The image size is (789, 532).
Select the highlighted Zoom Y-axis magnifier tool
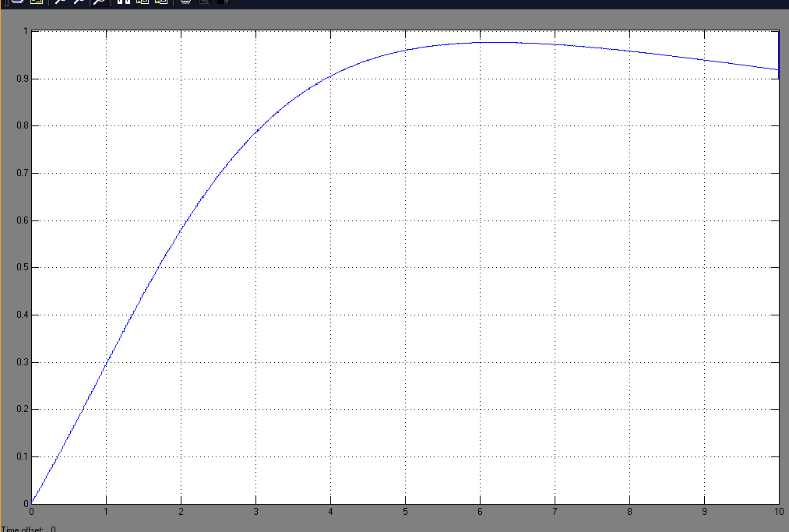pyautogui.click(x=99, y=2)
